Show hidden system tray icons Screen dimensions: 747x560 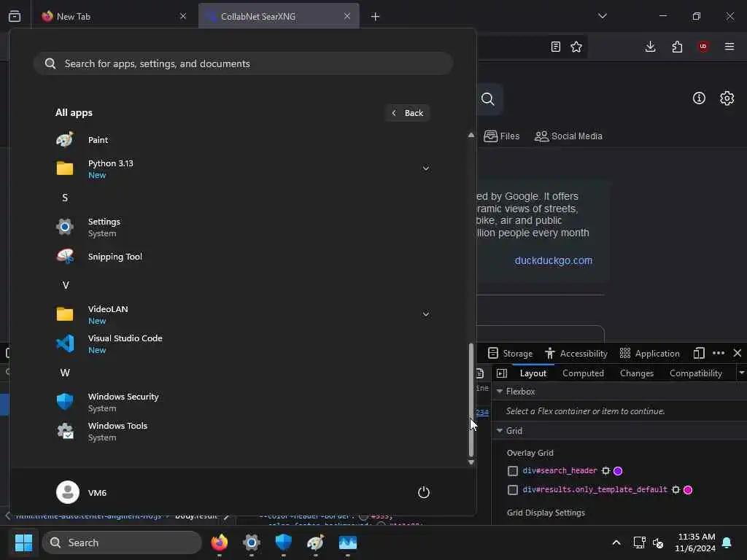(x=616, y=542)
